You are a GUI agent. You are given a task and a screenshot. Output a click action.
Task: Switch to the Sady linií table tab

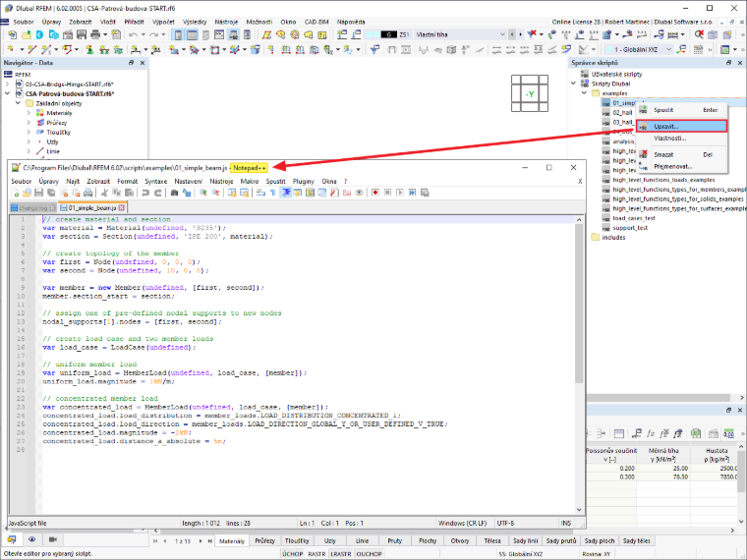[x=526, y=541]
